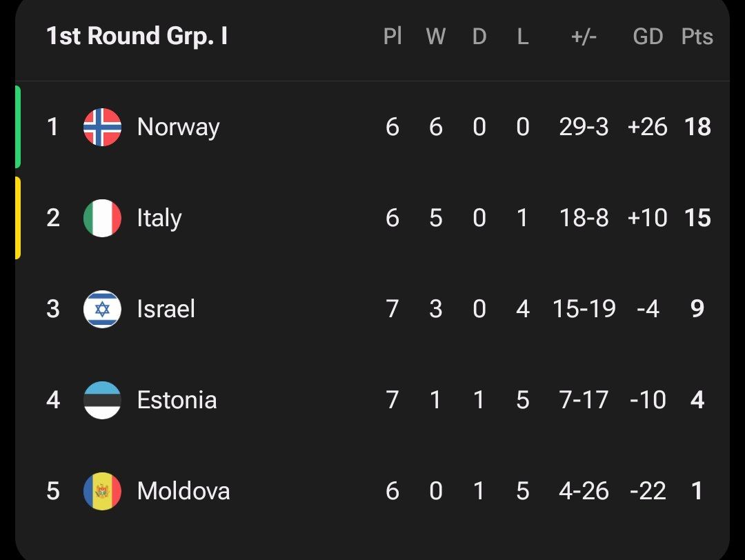The height and width of the screenshot is (560, 745).
Task: Tap the Moldova flag icon
Action: (102, 491)
